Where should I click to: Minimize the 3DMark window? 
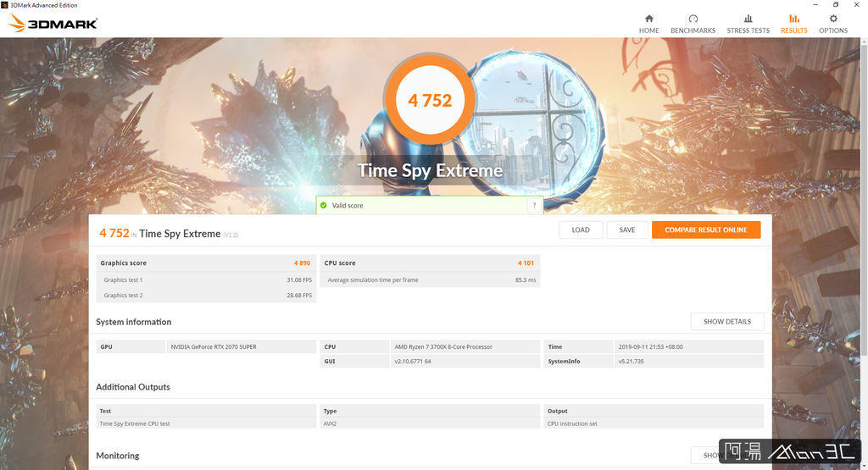click(x=815, y=5)
